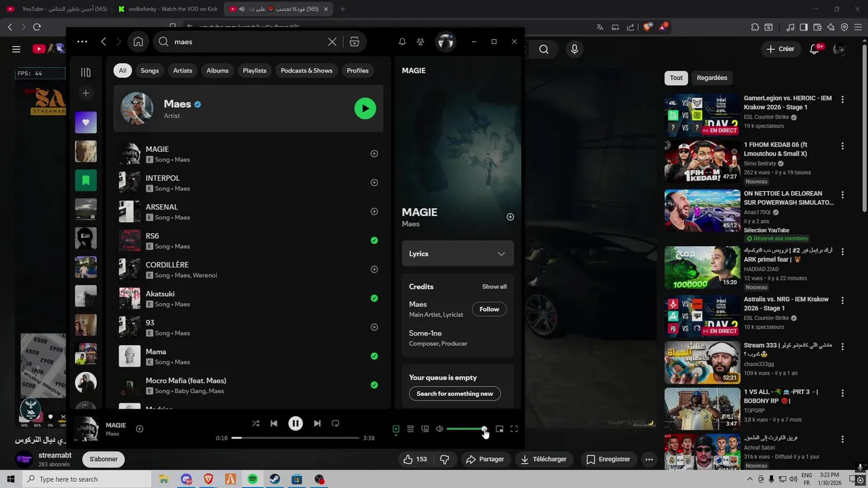Open Spotify's three-dot main menu

(x=82, y=41)
